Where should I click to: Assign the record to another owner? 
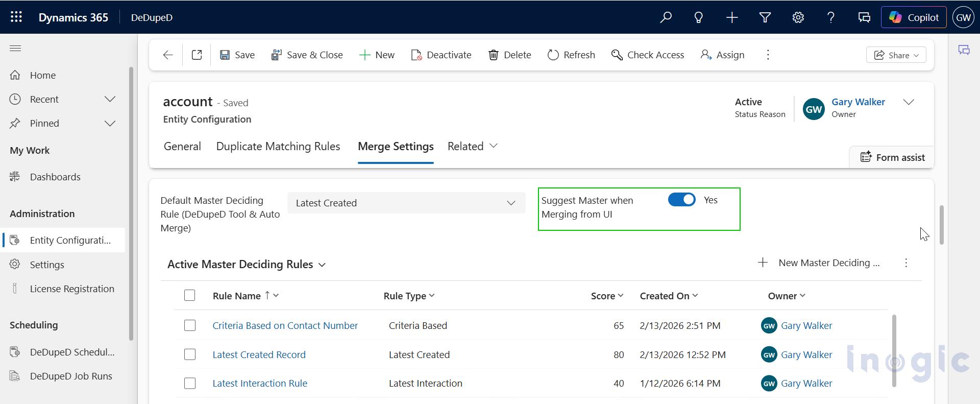(x=722, y=55)
